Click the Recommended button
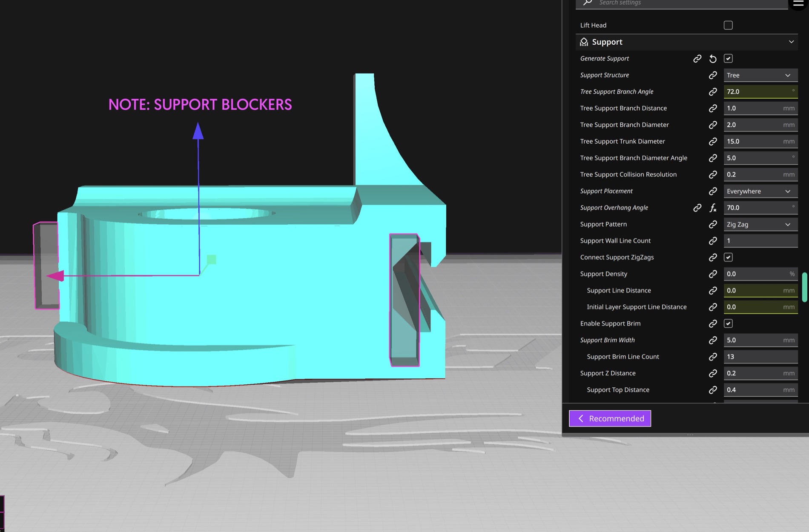809x532 pixels. pos(610,418)
